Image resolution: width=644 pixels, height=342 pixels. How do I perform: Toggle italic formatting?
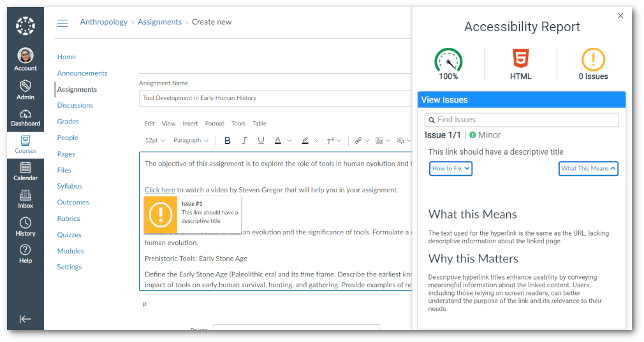coord(244,141)
